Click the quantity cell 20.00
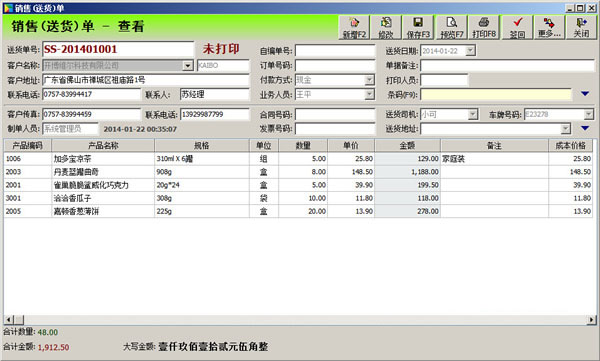Screen dimensions: 600x361 (303, 211)
